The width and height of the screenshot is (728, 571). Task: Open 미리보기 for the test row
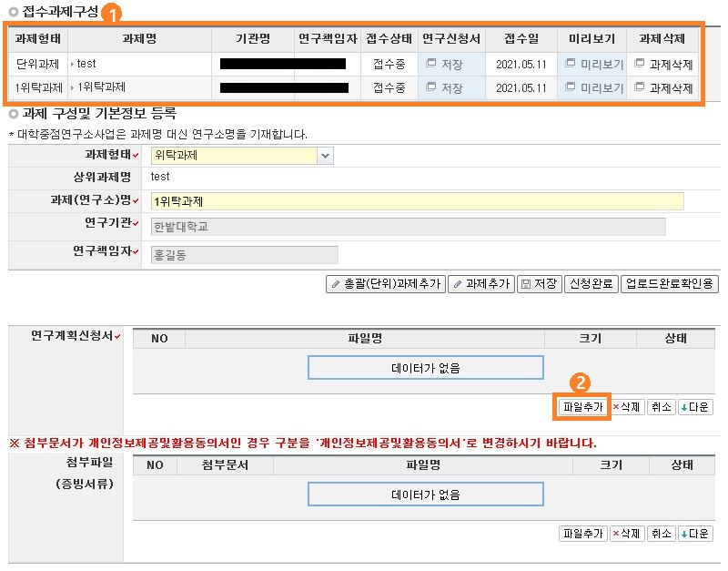pos(594,65)
